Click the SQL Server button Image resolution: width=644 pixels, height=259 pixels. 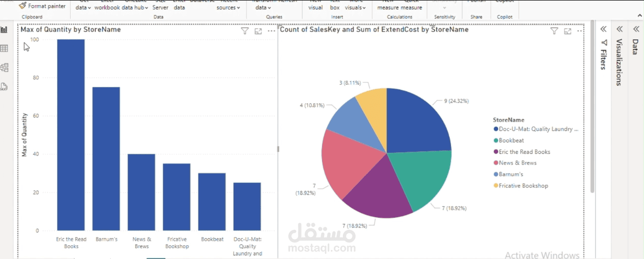tap(160, 6)
